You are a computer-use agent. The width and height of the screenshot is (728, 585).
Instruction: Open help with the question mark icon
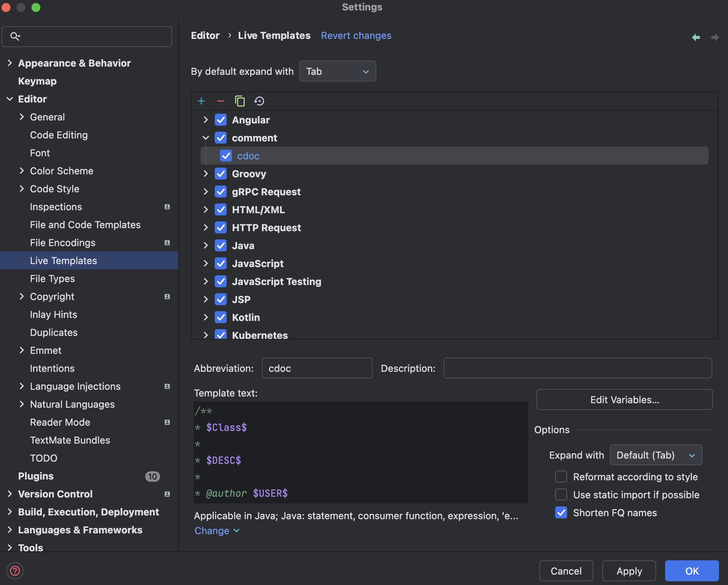click(15, 571)
